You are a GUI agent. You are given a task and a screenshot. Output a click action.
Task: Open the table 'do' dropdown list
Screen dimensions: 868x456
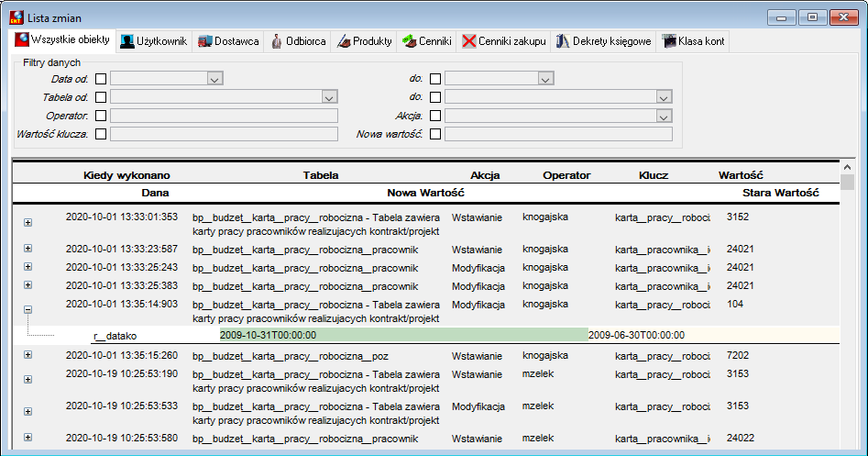664,97
